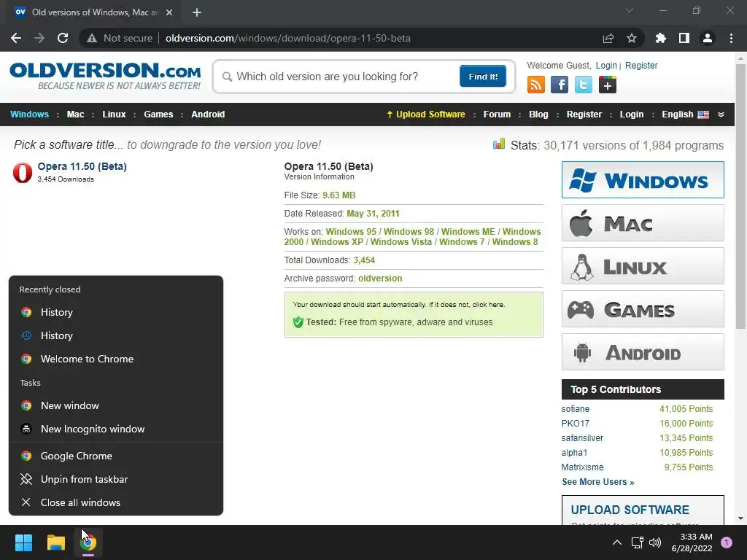This screenshot has width=747, height=560.
Task: Click the Games platform banner button
Action: (x=643, y=309)
